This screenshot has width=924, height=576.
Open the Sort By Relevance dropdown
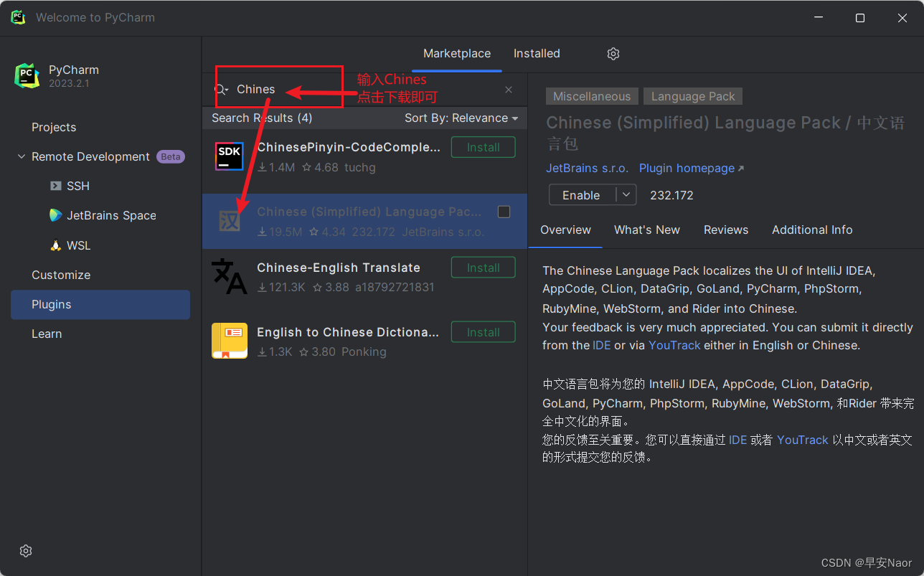tap(461, 118)
